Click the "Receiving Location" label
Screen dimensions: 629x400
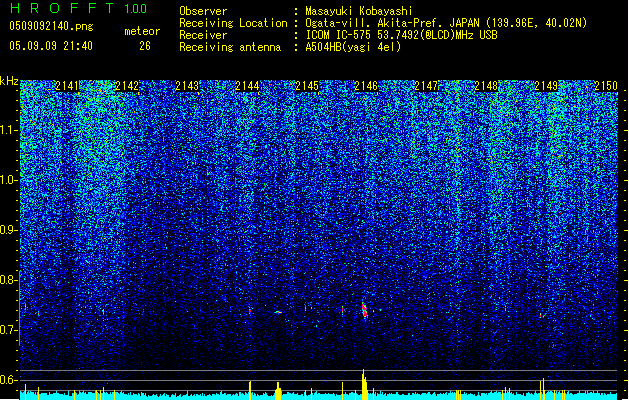click(233, 23)
